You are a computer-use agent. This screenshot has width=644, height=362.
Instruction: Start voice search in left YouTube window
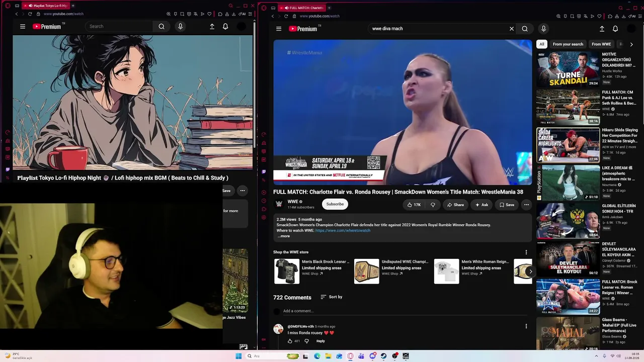pos(180,26)
